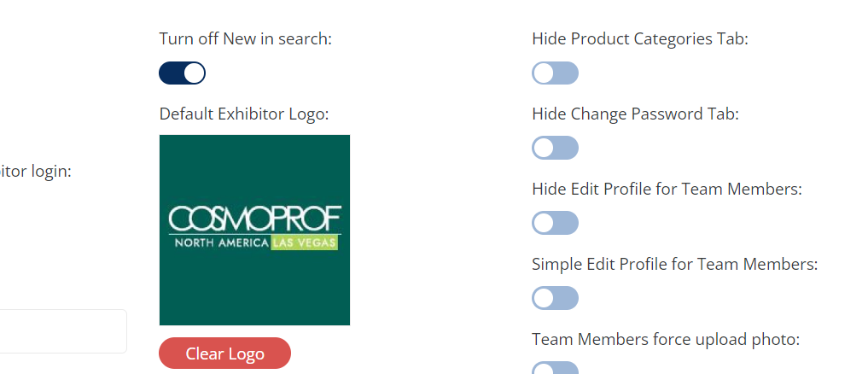Select the "Hide Product Categories Tab:" label text
The height and width of the screenshot is (374, 868).
pos(639,38)
